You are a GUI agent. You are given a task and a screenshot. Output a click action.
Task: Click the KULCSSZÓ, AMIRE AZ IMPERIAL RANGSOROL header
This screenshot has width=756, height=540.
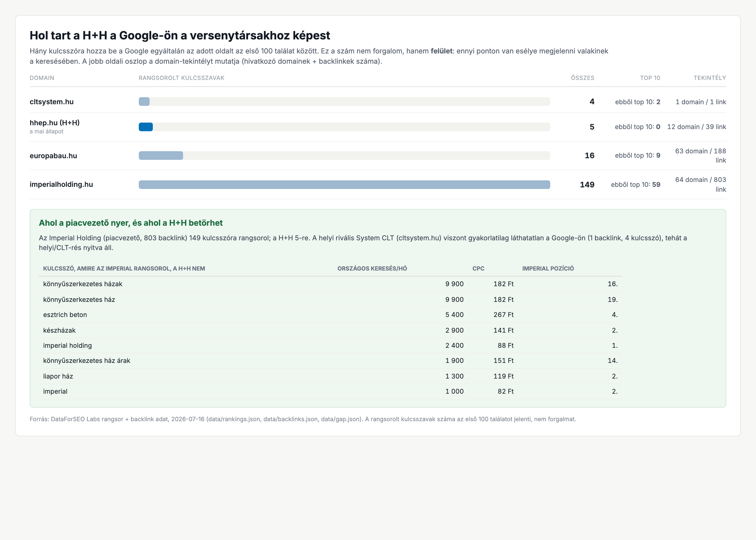pyautogui.click(x=124, y=268)
